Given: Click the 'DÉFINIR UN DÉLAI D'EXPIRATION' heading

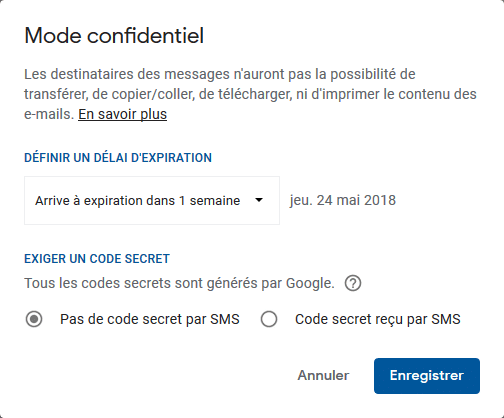Looking at the screenshot, I should coord(118,158).
